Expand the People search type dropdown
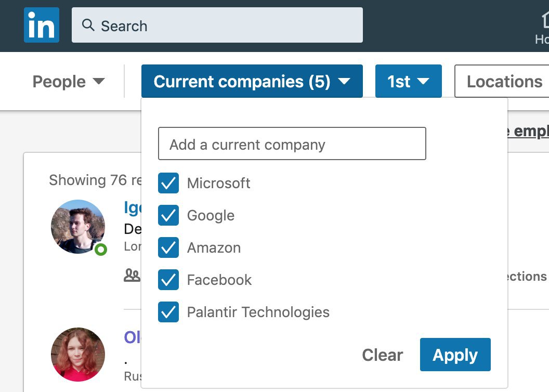The image size is (549, 392). [x=69, y=82]
